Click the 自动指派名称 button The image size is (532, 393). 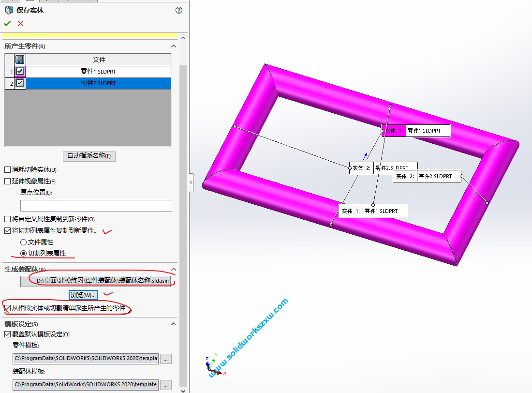(x=89, y=156)
